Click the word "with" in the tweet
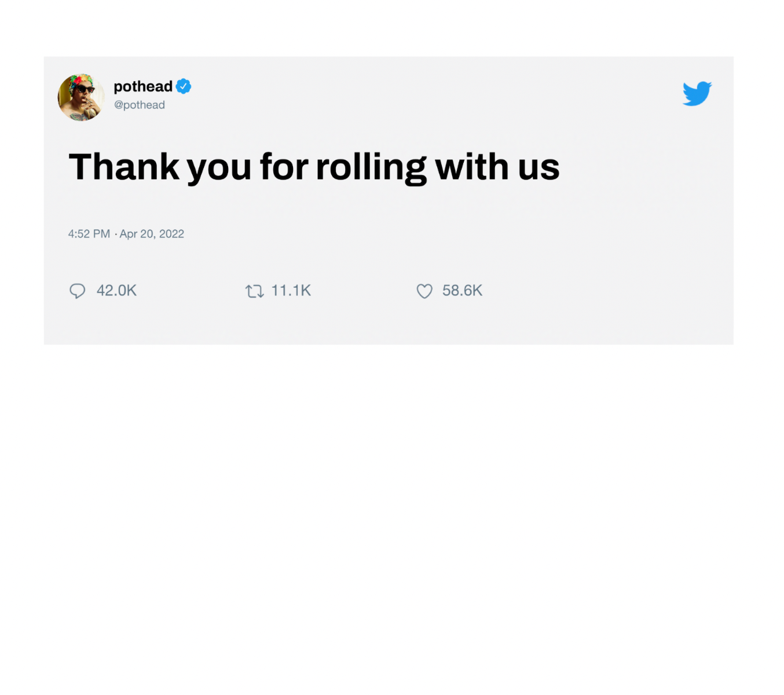The image size is (784, 695). coord(472,167)
